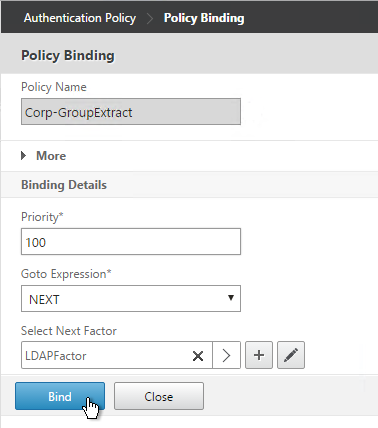Click the breadcrumb separator chevron
This screenshot has width=378, height=428.
pos(150,18)
